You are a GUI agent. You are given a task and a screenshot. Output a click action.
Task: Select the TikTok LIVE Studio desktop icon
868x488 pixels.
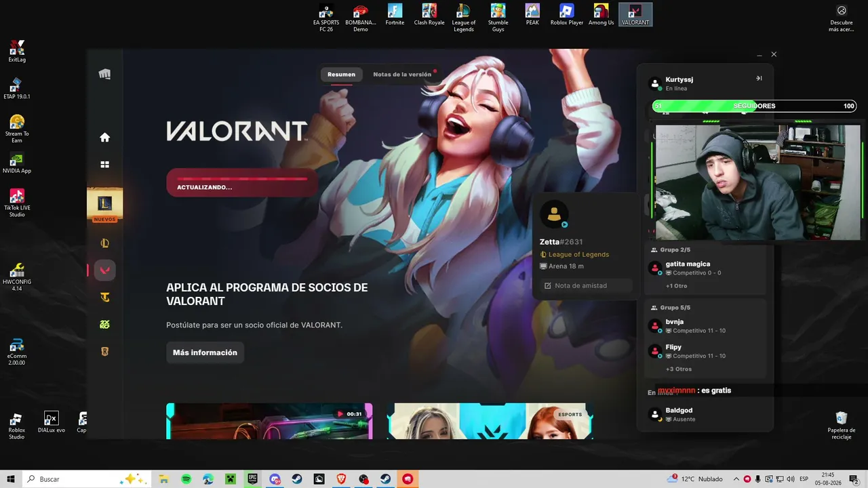[17, 203]
